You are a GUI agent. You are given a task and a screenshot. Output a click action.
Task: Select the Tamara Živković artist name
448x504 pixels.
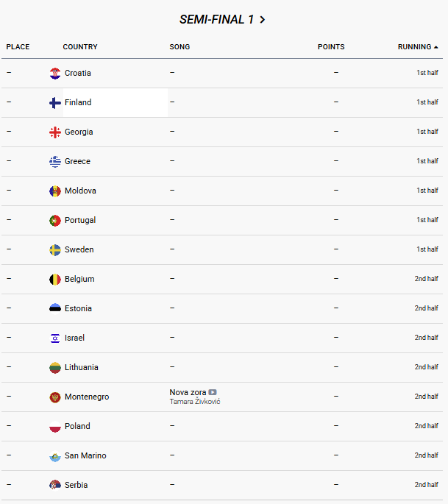pos(195,402)
